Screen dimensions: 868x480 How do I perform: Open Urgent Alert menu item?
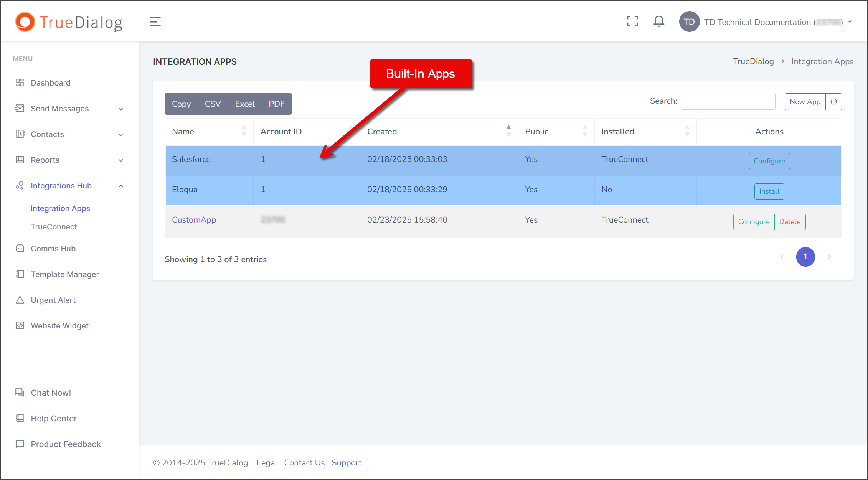coord(53,300)
